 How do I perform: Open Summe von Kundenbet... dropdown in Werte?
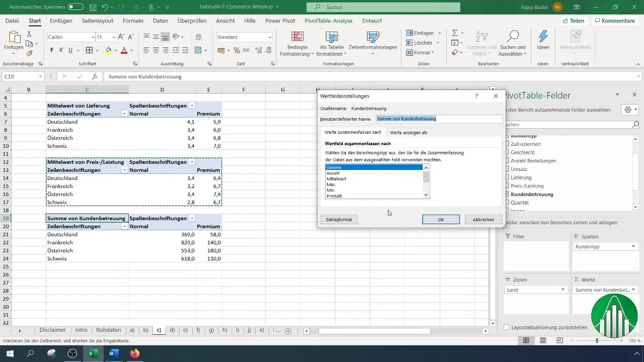633,290
